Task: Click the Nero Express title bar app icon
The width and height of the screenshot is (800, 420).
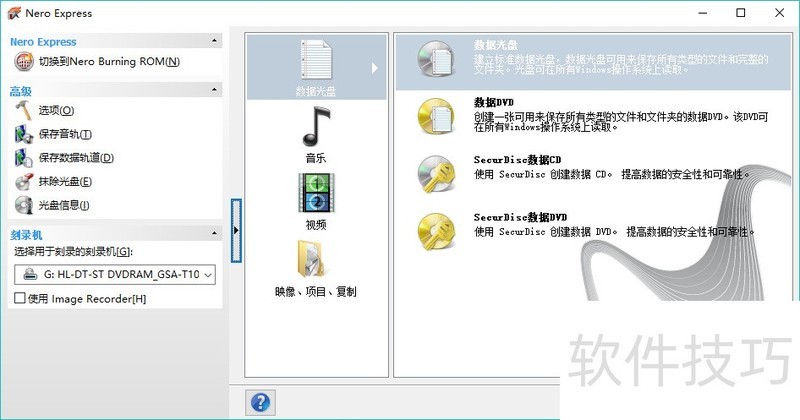Action: click(14, 13)
